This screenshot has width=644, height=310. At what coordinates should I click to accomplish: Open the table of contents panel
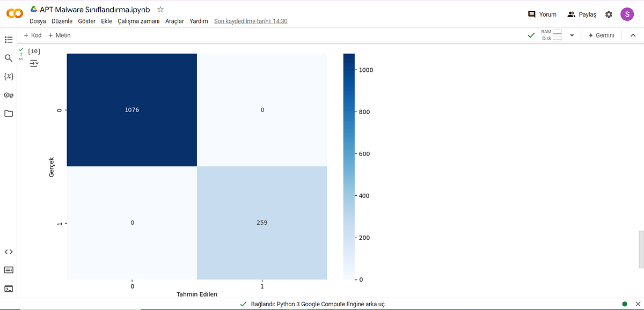pos(8,40)
